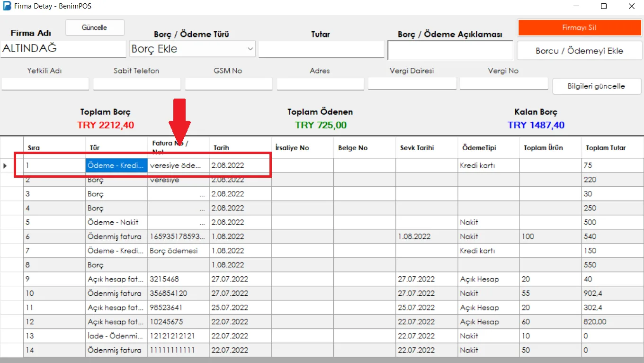Click the 12121212121 invoice cell

[x=179, y=336]
